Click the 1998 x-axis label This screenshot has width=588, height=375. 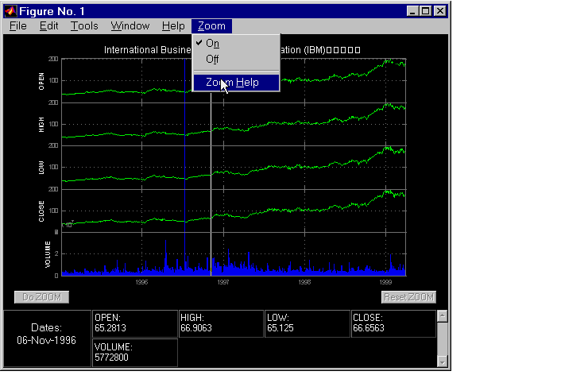point(304,282)
